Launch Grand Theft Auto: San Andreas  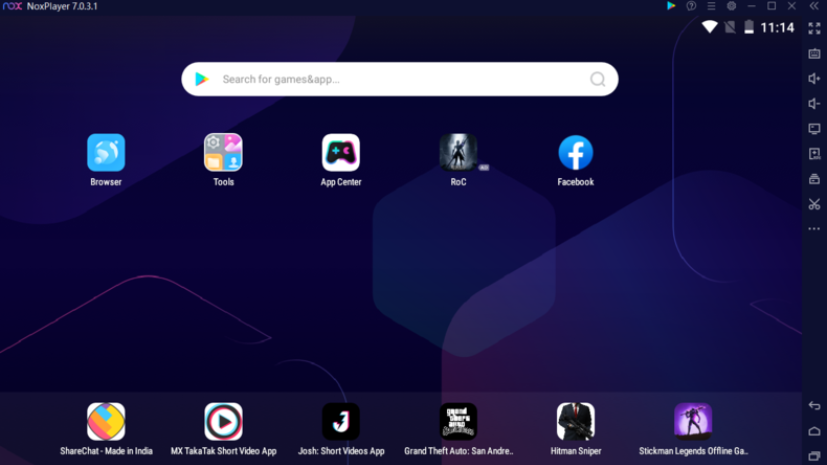[458, 422]
